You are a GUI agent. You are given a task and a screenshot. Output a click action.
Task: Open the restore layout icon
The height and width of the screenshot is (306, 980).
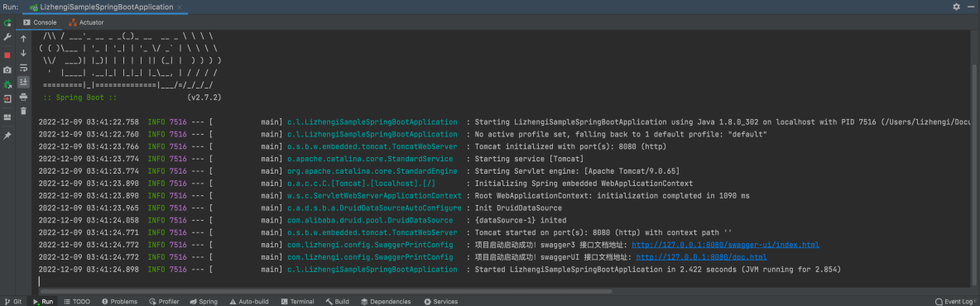coord(7,117)
